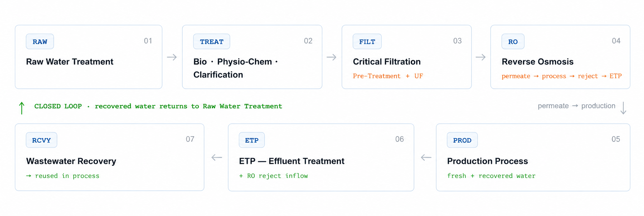Click the Reverse Osmosis heading

coord(538,62)
